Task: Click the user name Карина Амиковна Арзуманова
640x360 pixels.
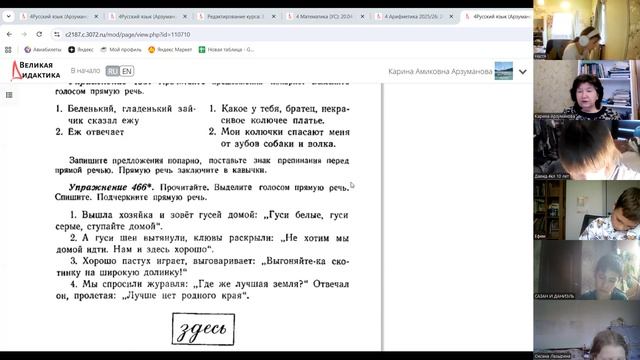Action: pyautogui.click(x=440, y=71)
